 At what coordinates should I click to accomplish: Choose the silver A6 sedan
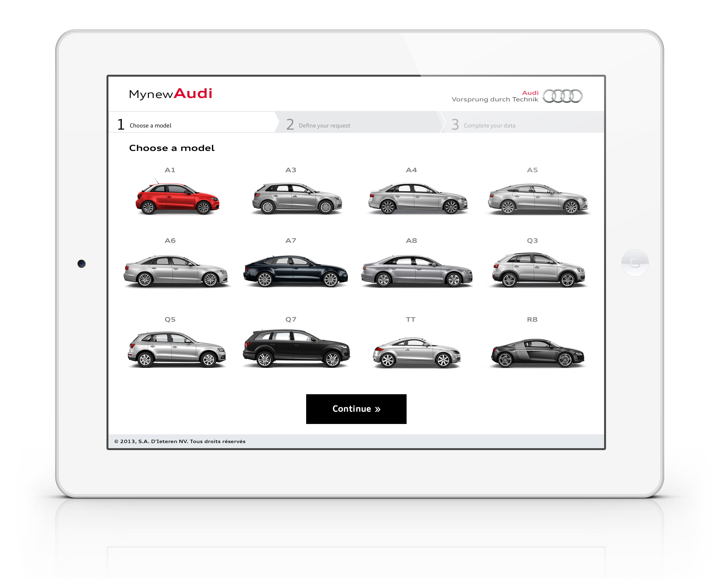(176, 271)
